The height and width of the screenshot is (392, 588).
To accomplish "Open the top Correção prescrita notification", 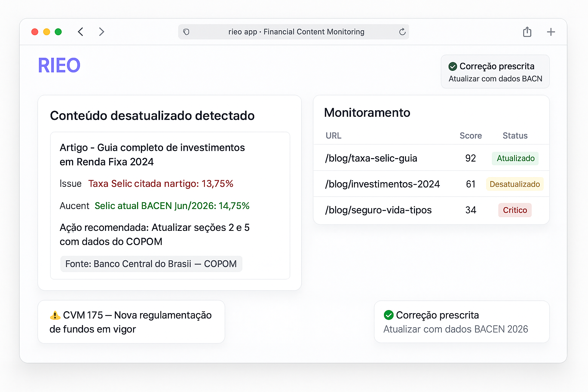I will click(495, 72).
